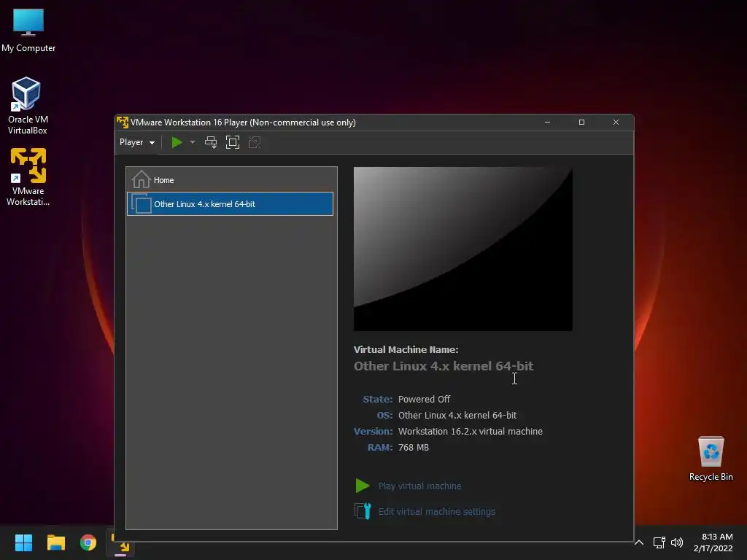
Task: Enter full screen mode toolbar icon
Action: pyautogui.click(x=233, y=142)
